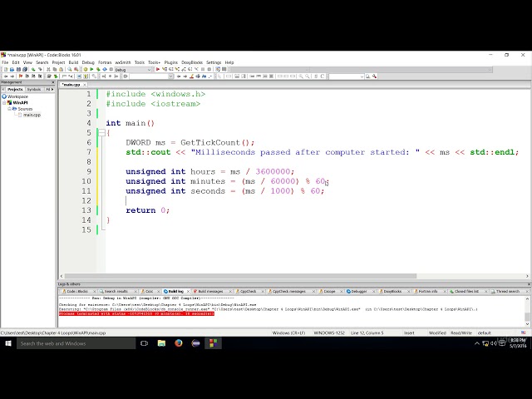Switch to the CppCheck messages tab

pos(289,291)
